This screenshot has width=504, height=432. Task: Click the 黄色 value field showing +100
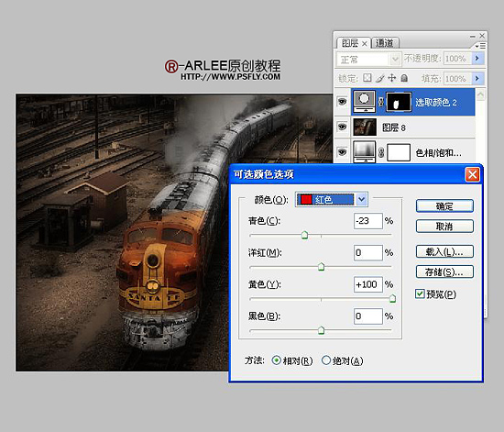(368, 284)
